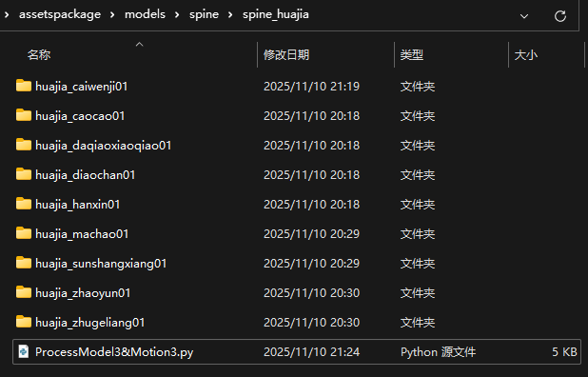Screen dimensions: 588x377
Task: Sort by 类型 column header
Action: tap(412, 55)
